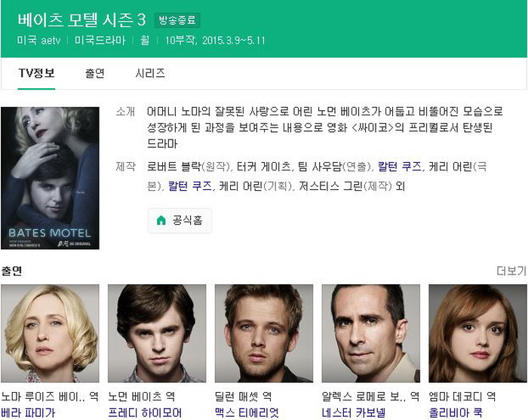The width and height of the screenshot is (528, 420).
Task: Click the 올리비아 쿡 cast photo
Action: 477,333
